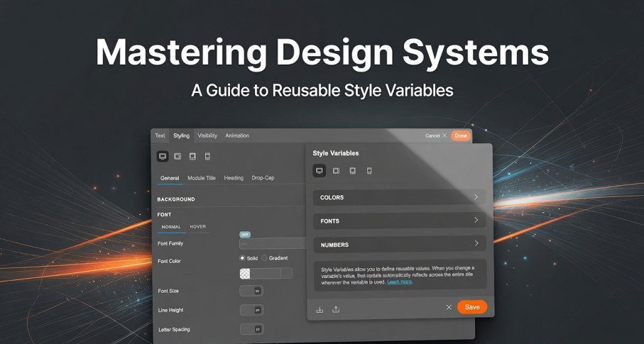Select landscape tablet icon in Style Variables panel
The image size is (644, 344).
336,171
